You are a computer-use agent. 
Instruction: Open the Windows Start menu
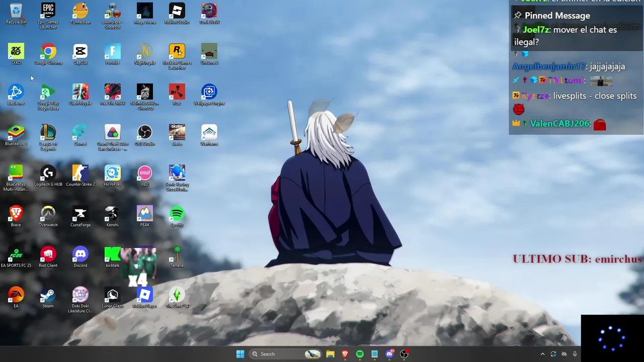pyautogui.click(x=240, y=354)
